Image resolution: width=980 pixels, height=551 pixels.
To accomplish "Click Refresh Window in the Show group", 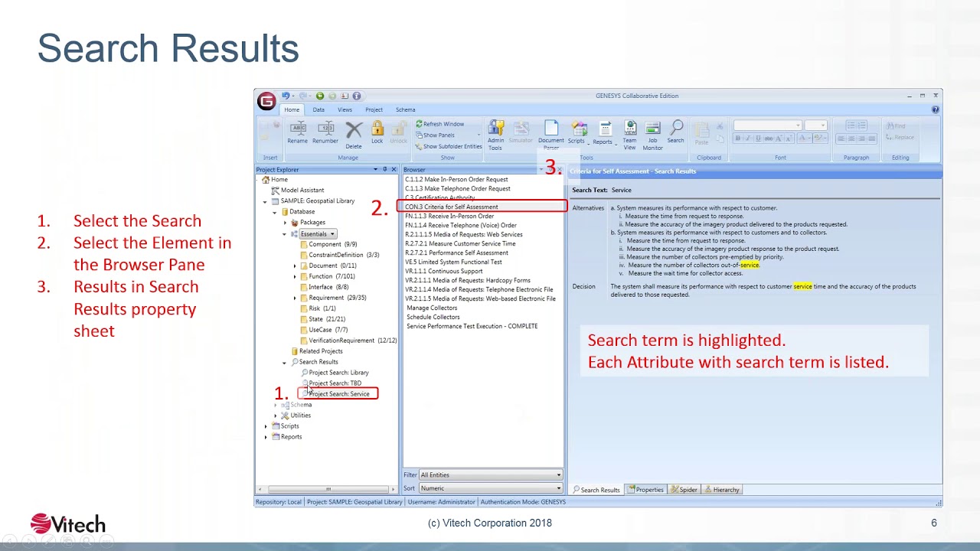I will coord(440,124).
